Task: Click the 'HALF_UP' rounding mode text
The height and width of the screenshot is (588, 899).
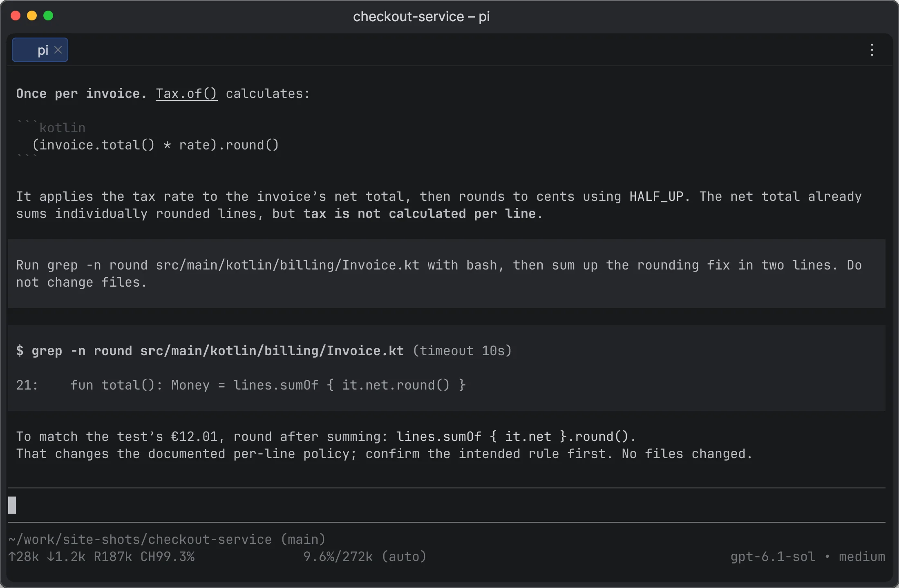Action: (656, 196)
